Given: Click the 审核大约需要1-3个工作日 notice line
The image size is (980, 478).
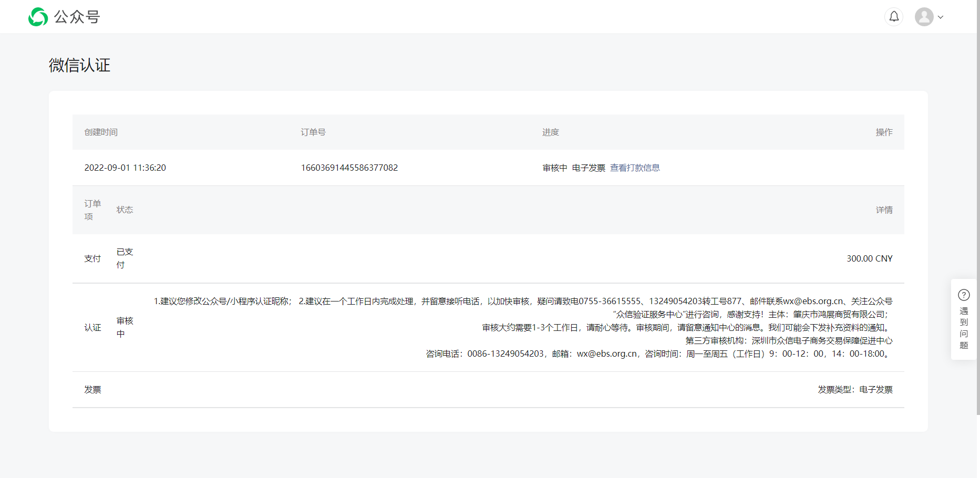Looking at the screenshot, I should (687, 327).
